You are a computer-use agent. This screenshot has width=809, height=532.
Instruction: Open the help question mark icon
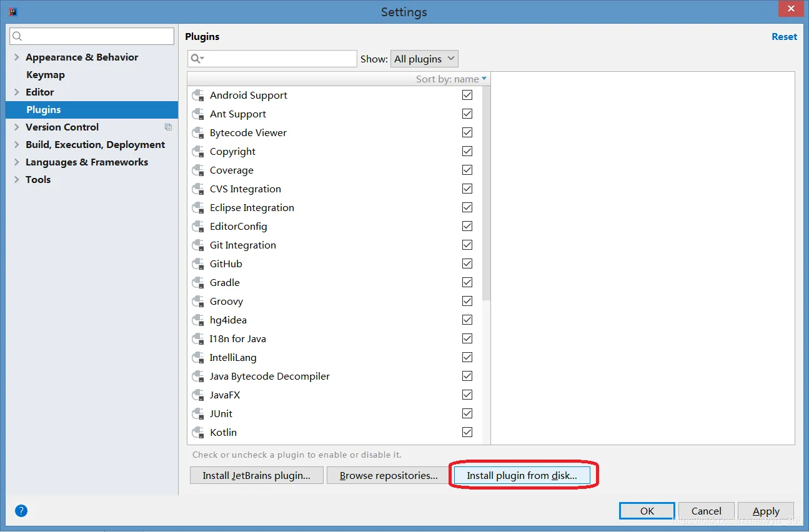[21, 511]
